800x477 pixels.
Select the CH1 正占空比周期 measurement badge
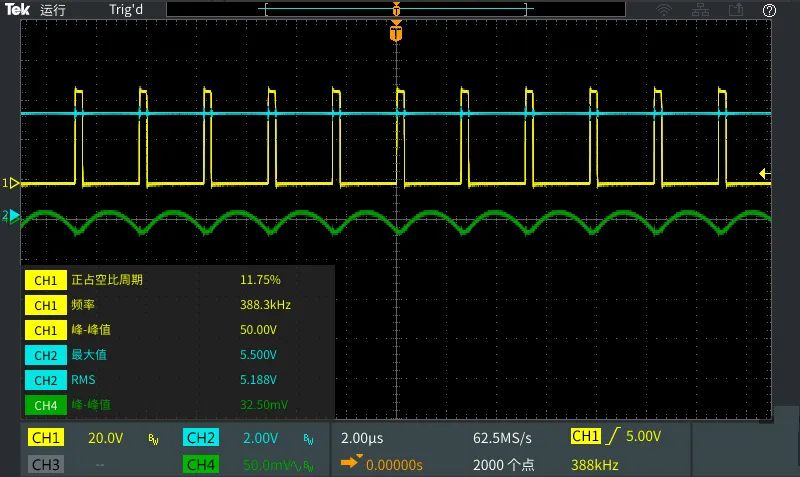coord(46,280)
